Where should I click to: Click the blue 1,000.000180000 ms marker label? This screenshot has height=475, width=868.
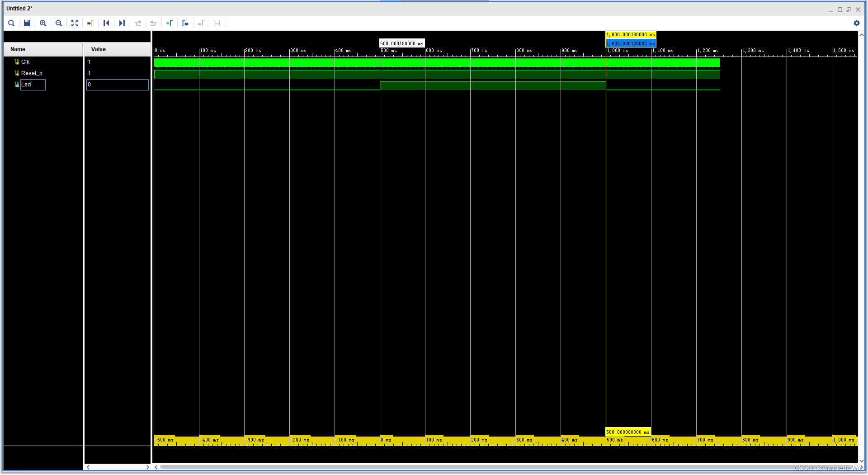631,43
